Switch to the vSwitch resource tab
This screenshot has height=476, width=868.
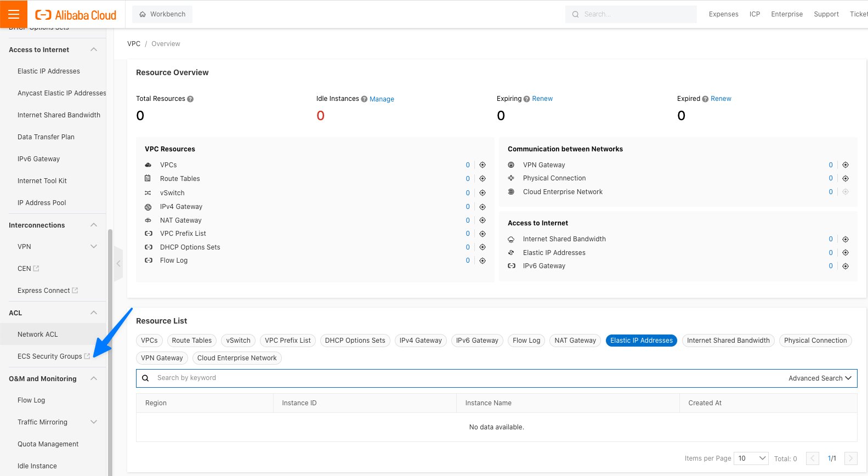click(x=238, y=341)
